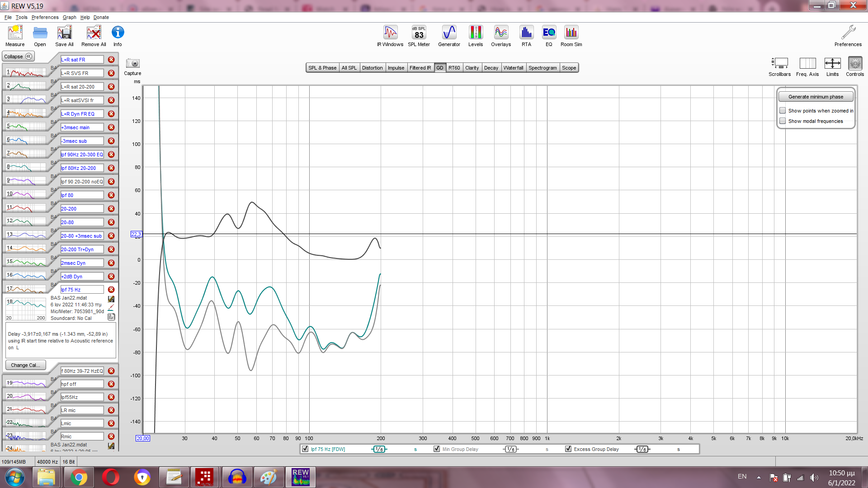This screenshot has width=868, height=488.
Task: Open the Windows Start menu
Action: (x=14, y=477)
